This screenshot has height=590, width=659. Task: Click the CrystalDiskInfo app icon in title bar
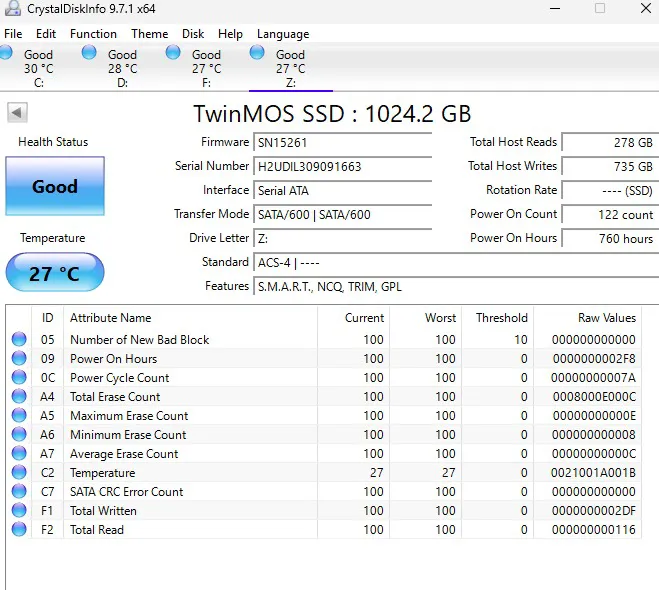point(13,8)
